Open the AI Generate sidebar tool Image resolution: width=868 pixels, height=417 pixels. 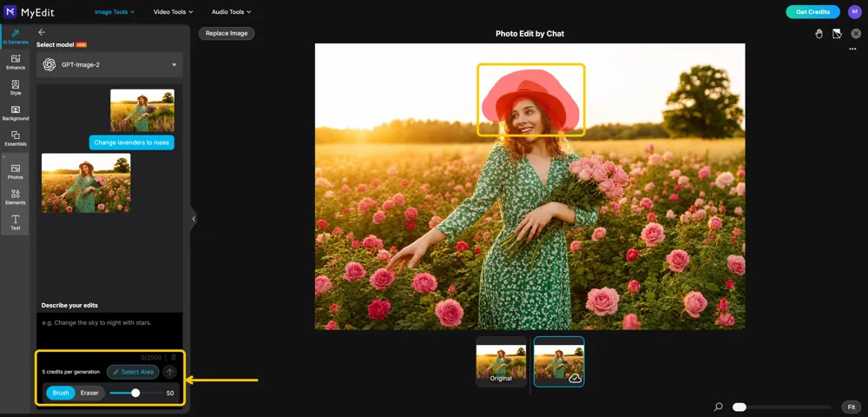tap(15, 36)
